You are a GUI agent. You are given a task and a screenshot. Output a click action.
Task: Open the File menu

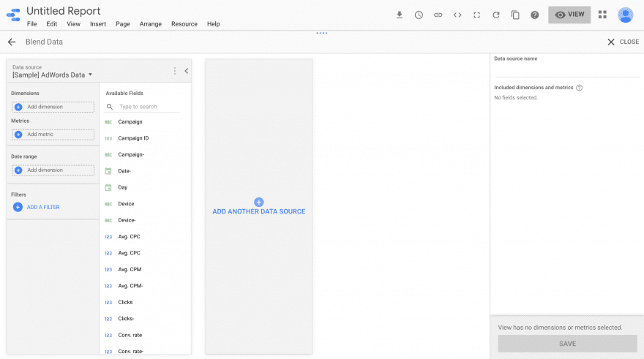tap(31, 24)
